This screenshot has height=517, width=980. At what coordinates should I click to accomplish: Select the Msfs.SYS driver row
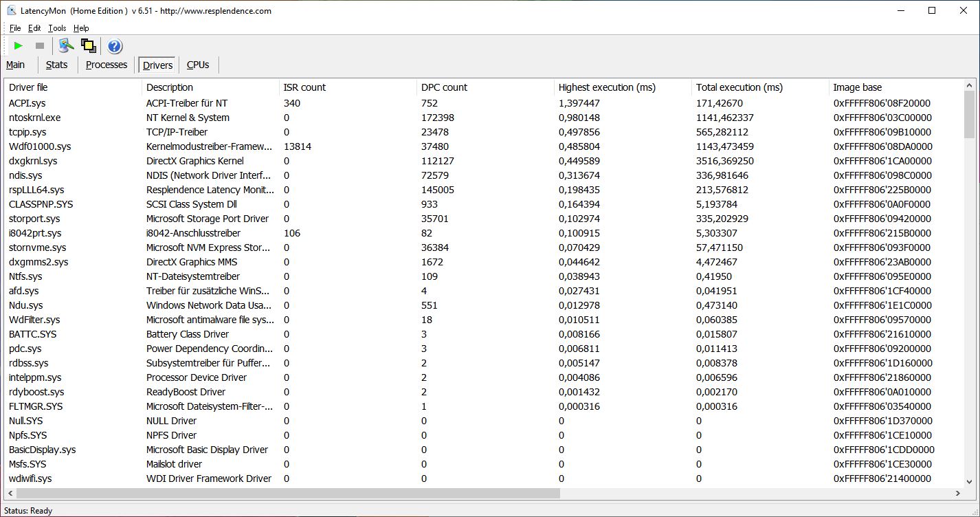[484, 464]
